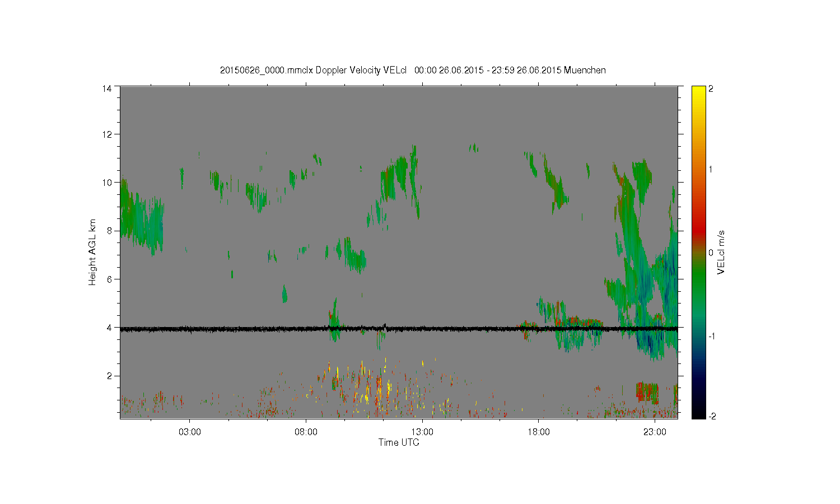Click the VELcl m/s colorbar label
Image resolution: width=840 pixels, height=504 pixels.
pyautogui.click(x=721, y=252)
